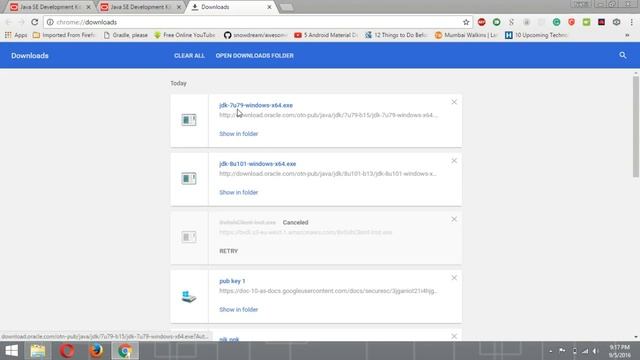Show hidden tray icons arrow

pos(551,351)
